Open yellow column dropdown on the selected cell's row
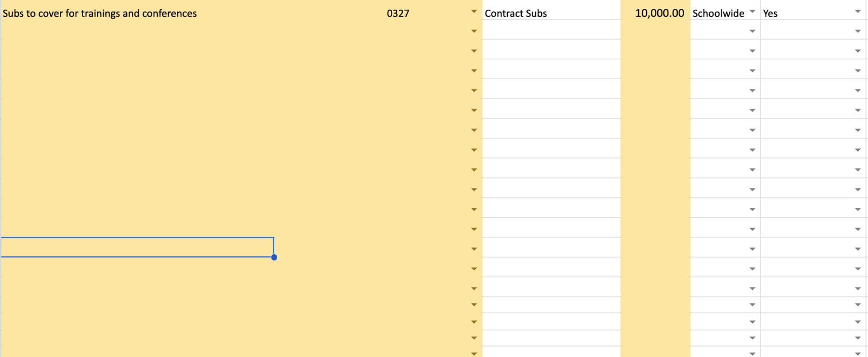The width and height of the screenshot is (868, 357). [474, 249]
